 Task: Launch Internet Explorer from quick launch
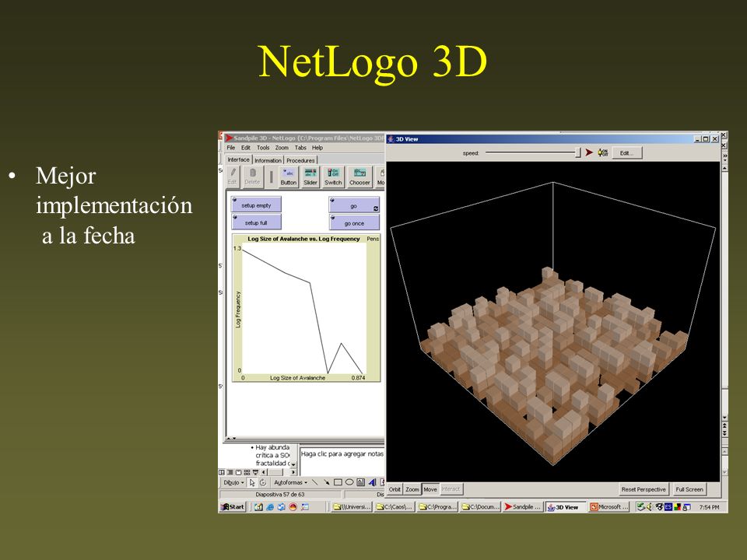tap(270, 507)
